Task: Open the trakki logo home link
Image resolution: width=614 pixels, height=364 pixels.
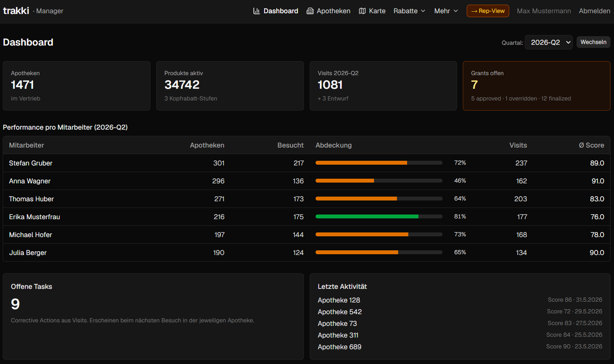Action: pos(16,11)
